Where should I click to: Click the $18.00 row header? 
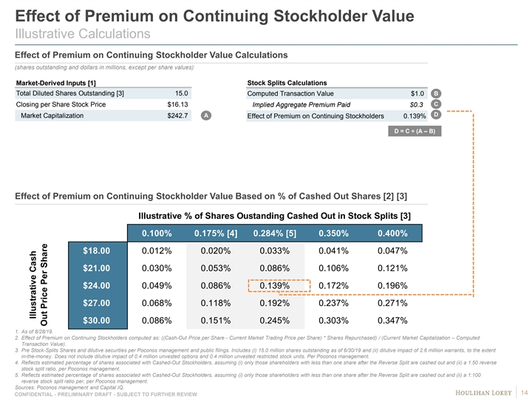(x=97, y=251)
